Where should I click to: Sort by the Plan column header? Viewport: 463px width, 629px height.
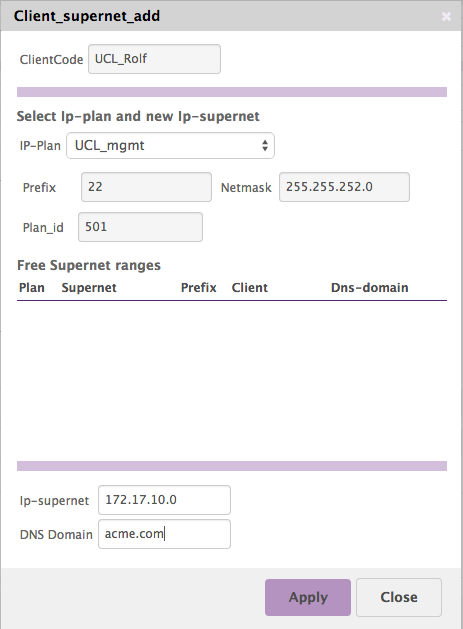(x=32, y=288)
